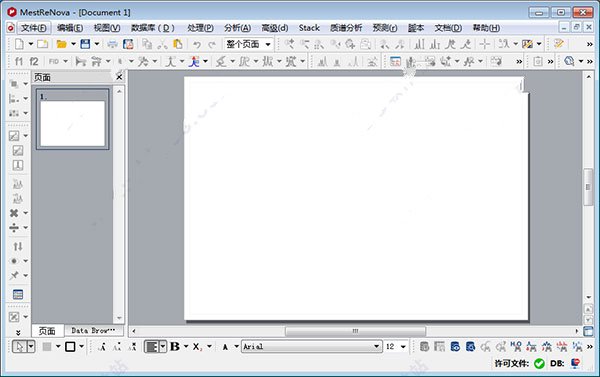Switch to the 页面 bottom tab
Image resolution: width=600 pixels, height=377 pixels.
click(x=47, y=331)
